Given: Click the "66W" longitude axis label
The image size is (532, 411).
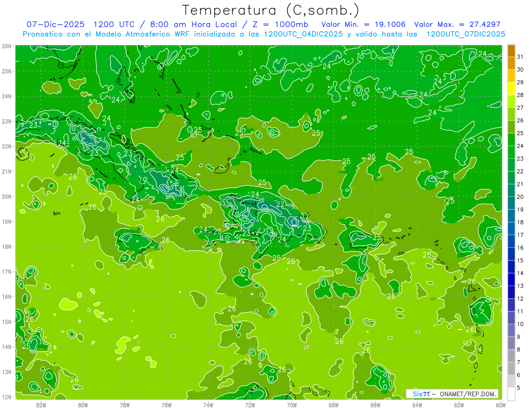Looking at the screenshot, I should (375, 405).
